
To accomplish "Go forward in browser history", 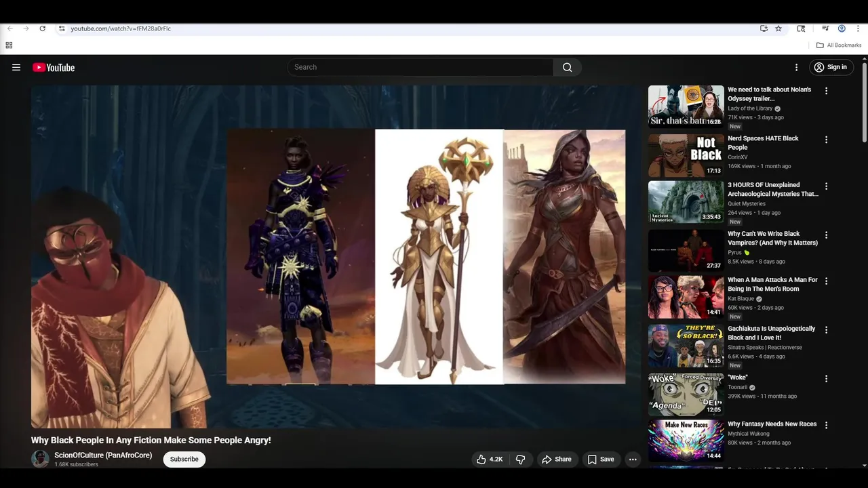I will (26, 28).
